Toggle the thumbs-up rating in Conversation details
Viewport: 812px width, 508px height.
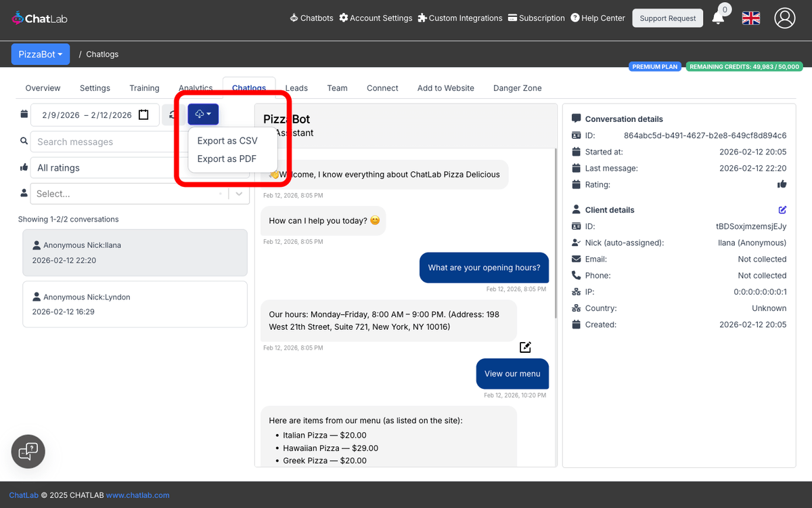click(782, 184)
